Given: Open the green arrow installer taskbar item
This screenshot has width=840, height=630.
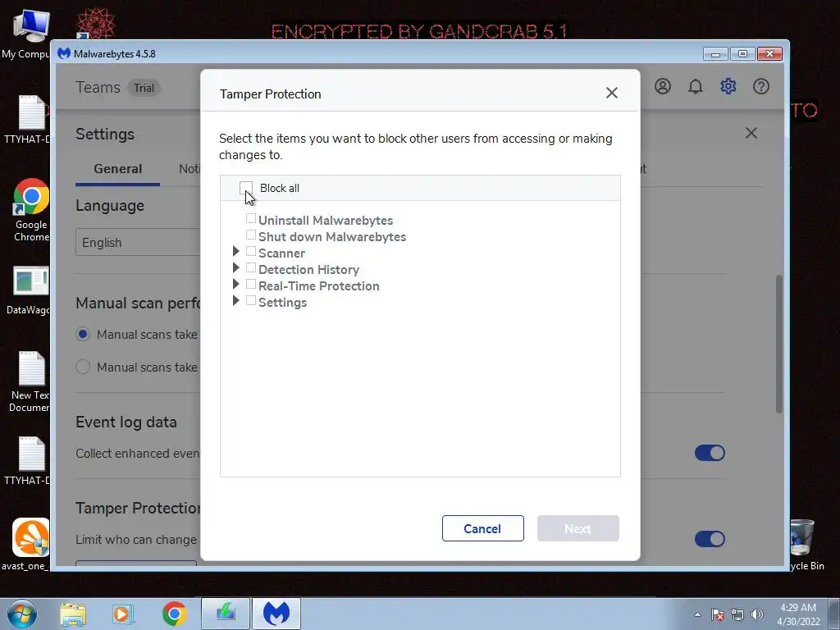Looking at the screenshot, I should [x=226, y=614].
